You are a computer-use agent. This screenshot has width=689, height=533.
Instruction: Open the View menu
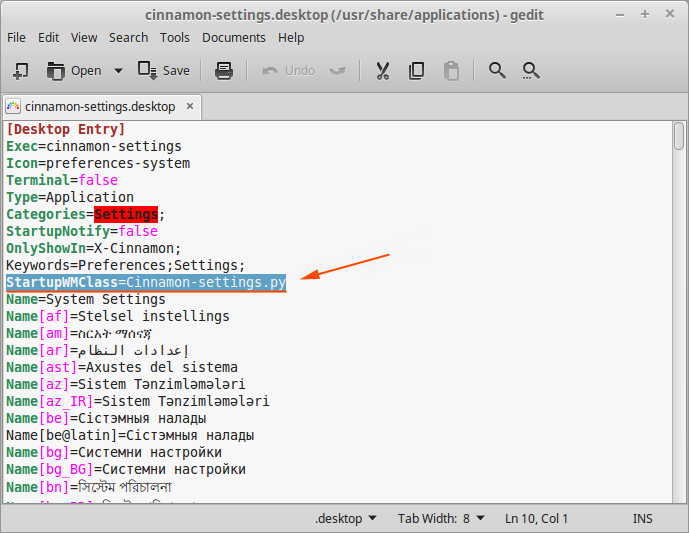pyautogui.click(x=84, y=38)
